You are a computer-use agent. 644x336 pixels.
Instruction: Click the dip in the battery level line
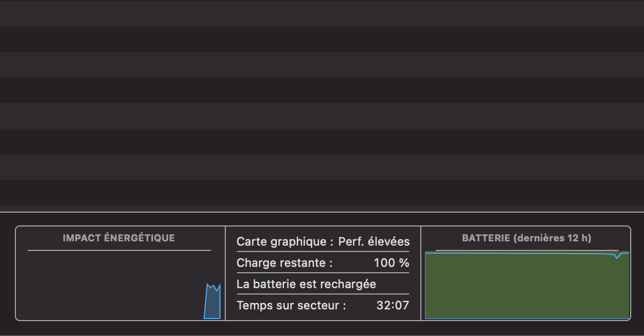tap(617, 257)
